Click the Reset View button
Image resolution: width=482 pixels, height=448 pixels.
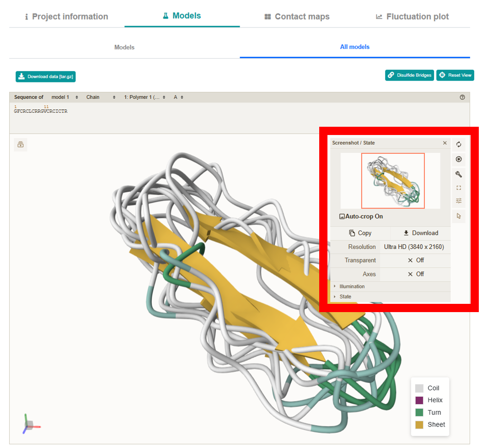pyautogui.click(x=455, y=75)
